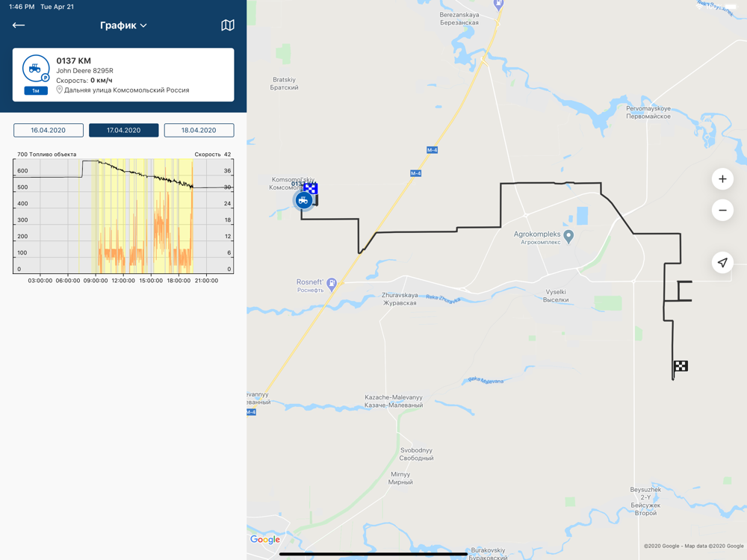This screenshot has height=560, width=747.
Task: Open the Google logo link on map
Action: [x=265, y=540]
